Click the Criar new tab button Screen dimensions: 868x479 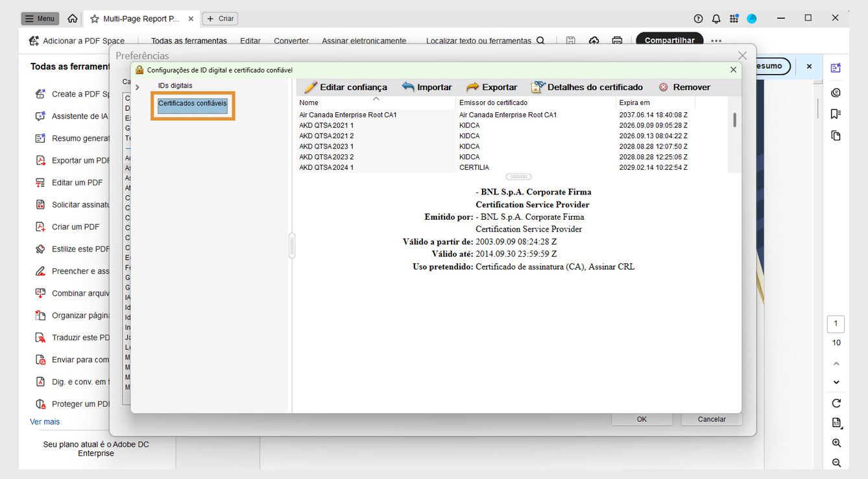pos(220,19)
